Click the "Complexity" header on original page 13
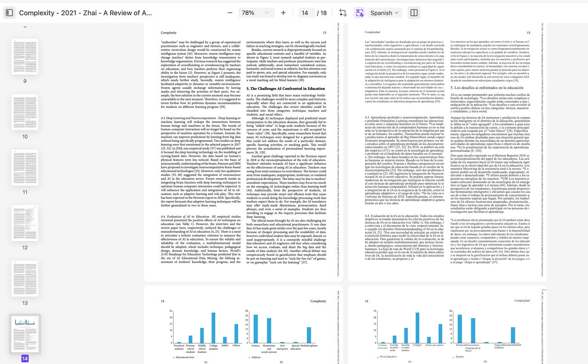 pos(169,33)
